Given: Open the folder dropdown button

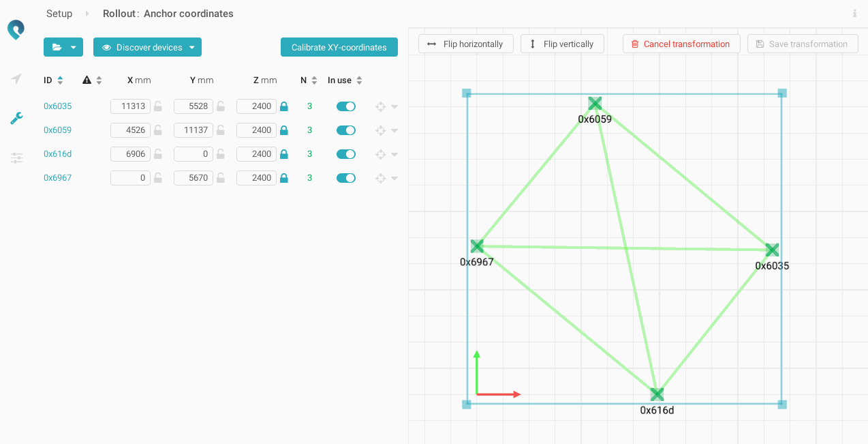Looking at the screenshot, I should click(x=63, y=47).
